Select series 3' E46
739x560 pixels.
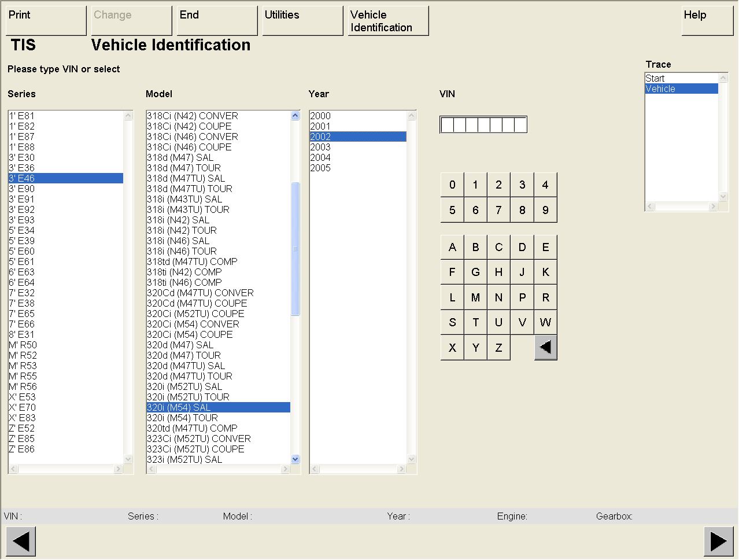pyautogui.click(x=66, y=178)
